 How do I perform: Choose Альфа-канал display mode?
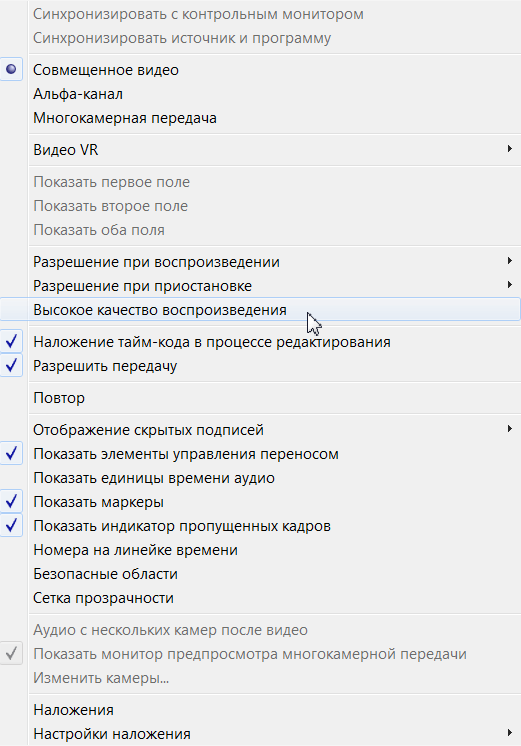click(x=260, y=94)
